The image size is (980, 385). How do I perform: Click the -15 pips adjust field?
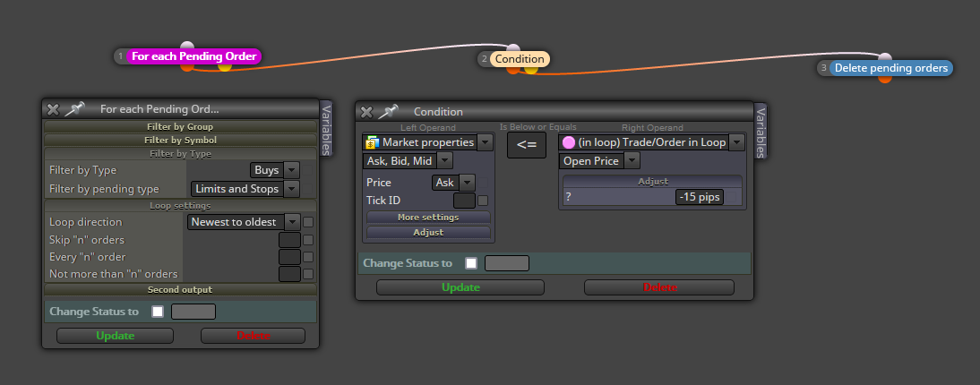click(700, 197)
